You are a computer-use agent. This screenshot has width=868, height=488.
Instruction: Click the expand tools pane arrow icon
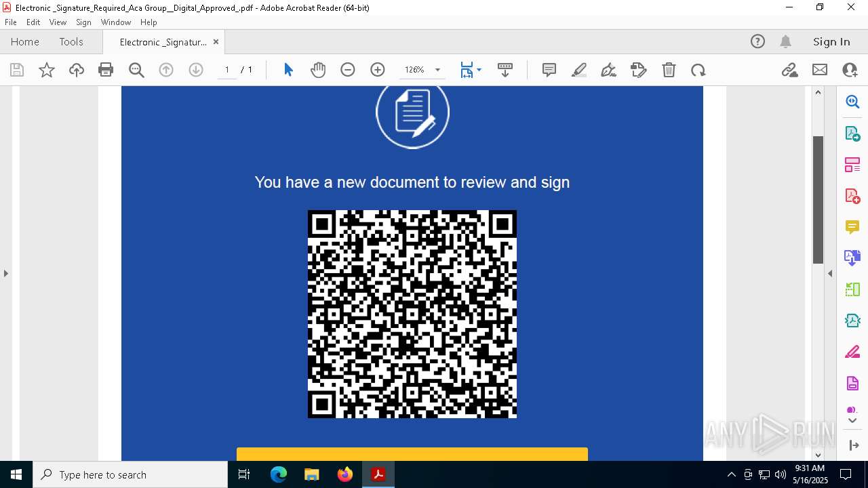tap(852, 445)
